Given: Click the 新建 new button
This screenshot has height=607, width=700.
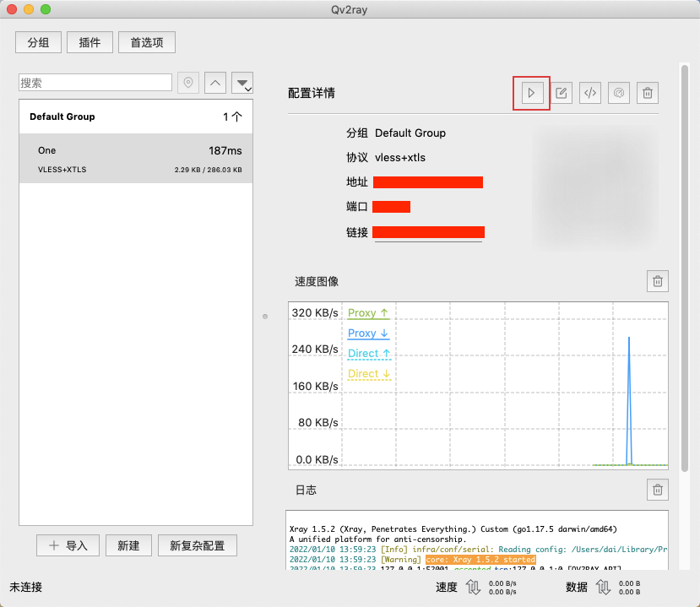Looking at the screenshot, I should (128, 545).
